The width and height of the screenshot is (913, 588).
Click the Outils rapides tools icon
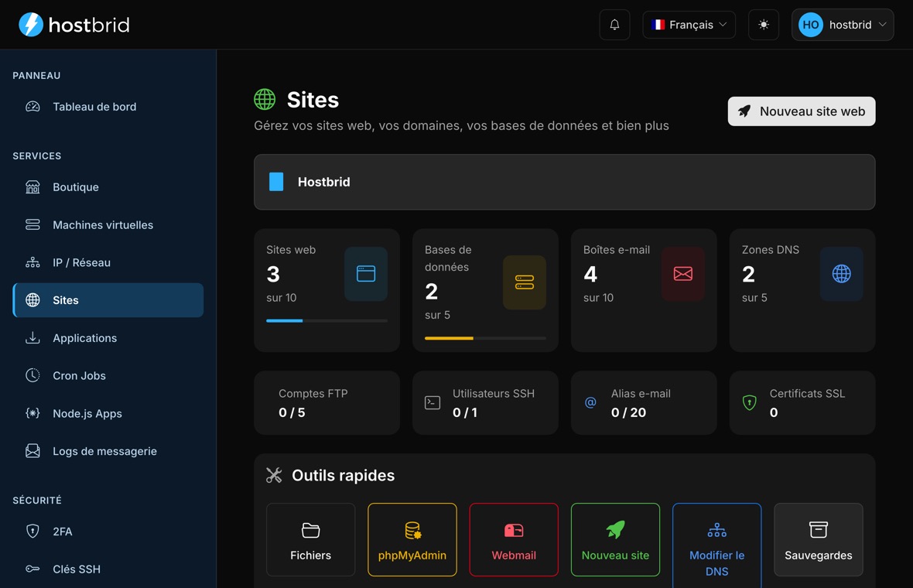(274, 475)
